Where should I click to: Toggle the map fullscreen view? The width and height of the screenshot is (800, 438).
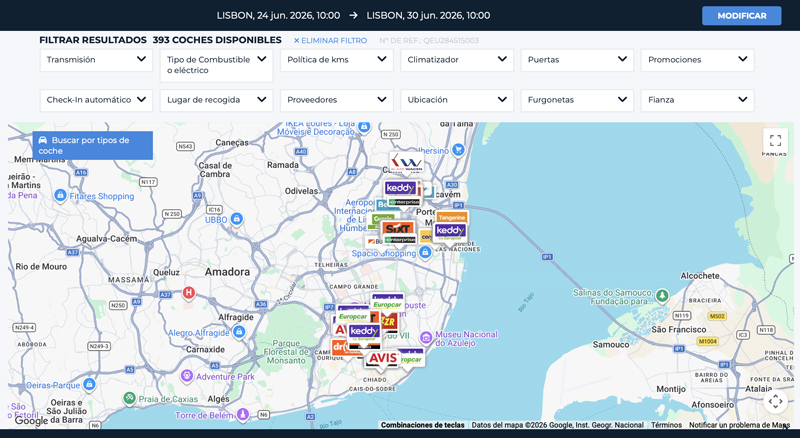click(776, 140)
